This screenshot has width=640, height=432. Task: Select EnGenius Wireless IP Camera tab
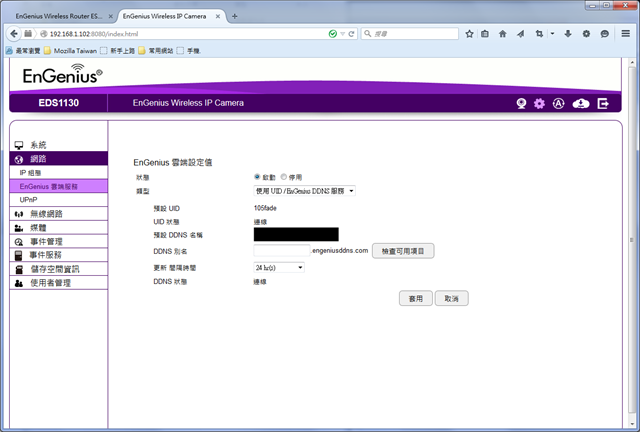click(x=164, y=16)
